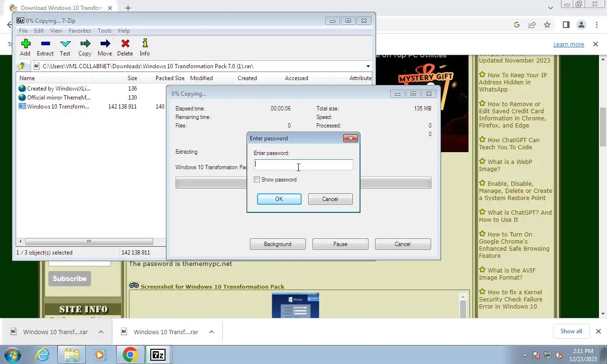Expand the 7-Zip address path dropdown

pos(368,66)
